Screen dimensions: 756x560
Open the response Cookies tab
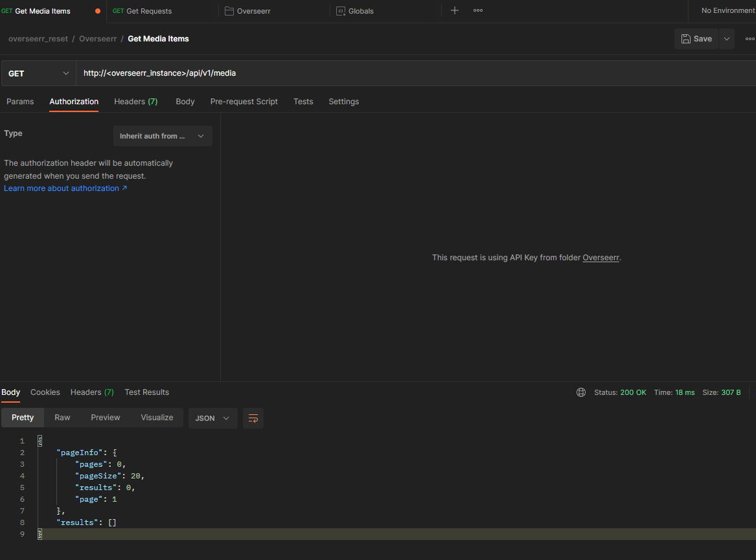(x=45, y=392)
